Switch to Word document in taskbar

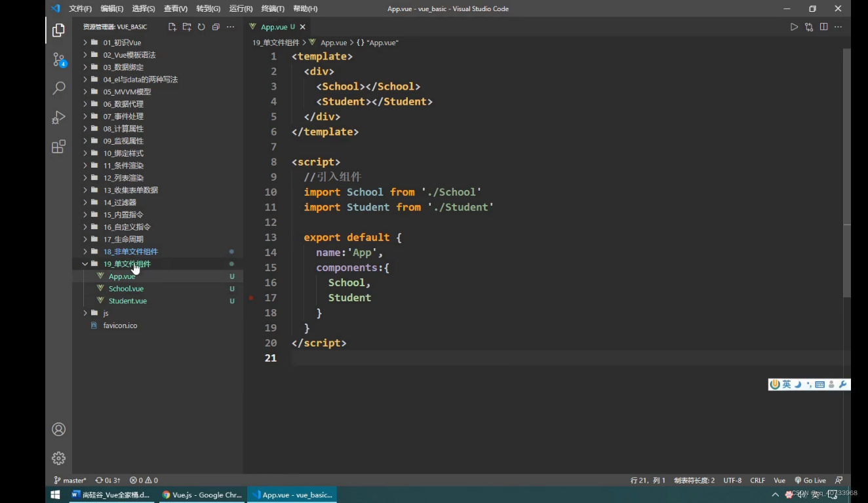pyautogui.click(x=111, y=494)
